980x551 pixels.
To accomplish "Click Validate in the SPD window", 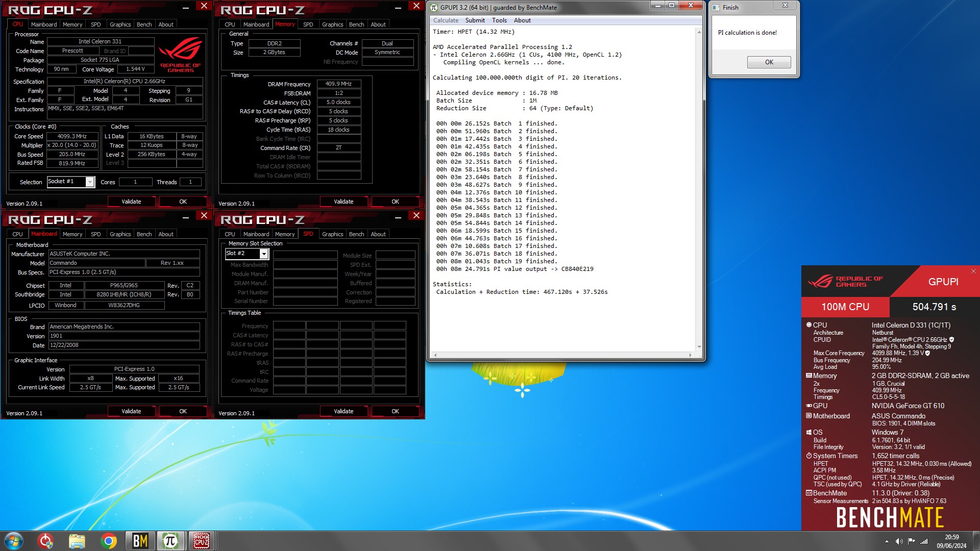I will [344, 411].
